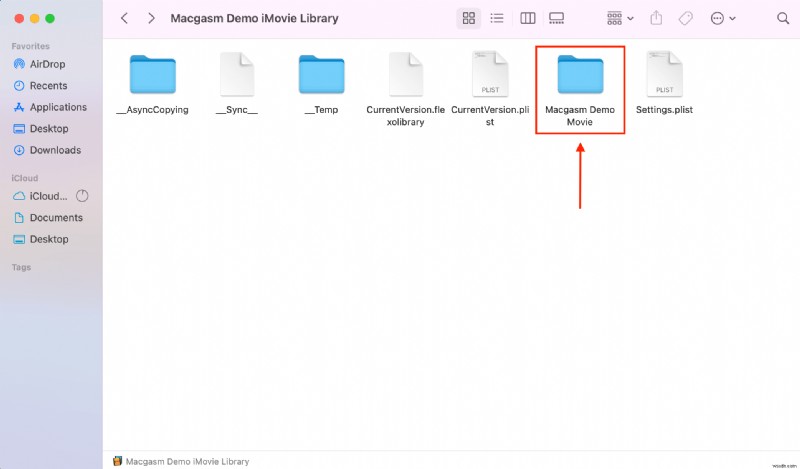
Task: Click the Tags toolbar icon
Action: click(686, 18)
